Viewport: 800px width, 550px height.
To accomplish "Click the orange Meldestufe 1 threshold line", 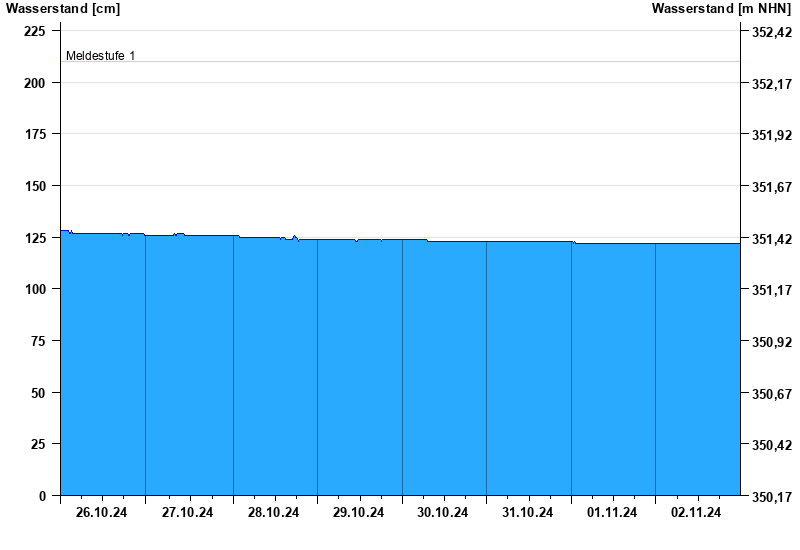I will [x=400, y=61].
